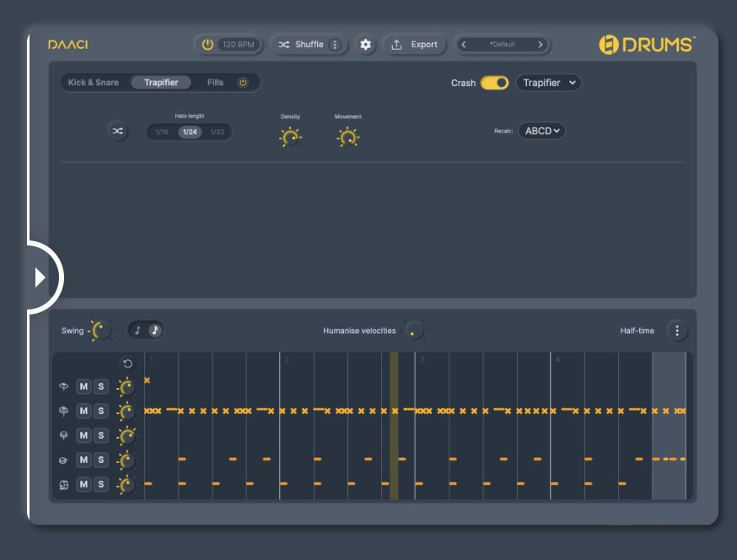
Task: Click the settings gear icon
Action: (365, 45)
